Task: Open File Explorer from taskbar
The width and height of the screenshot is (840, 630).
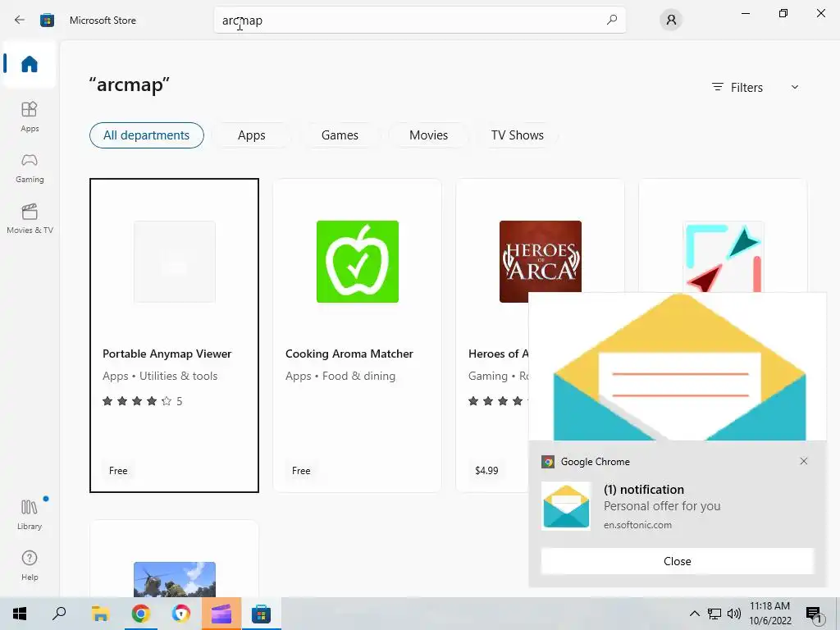Action: [x=100, y=614]
